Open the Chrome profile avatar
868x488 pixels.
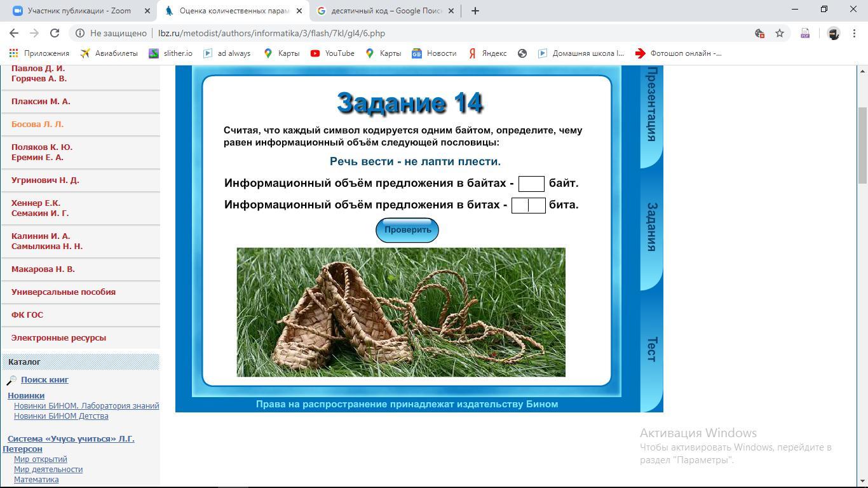pyautogui.click(x=834, y=33)
